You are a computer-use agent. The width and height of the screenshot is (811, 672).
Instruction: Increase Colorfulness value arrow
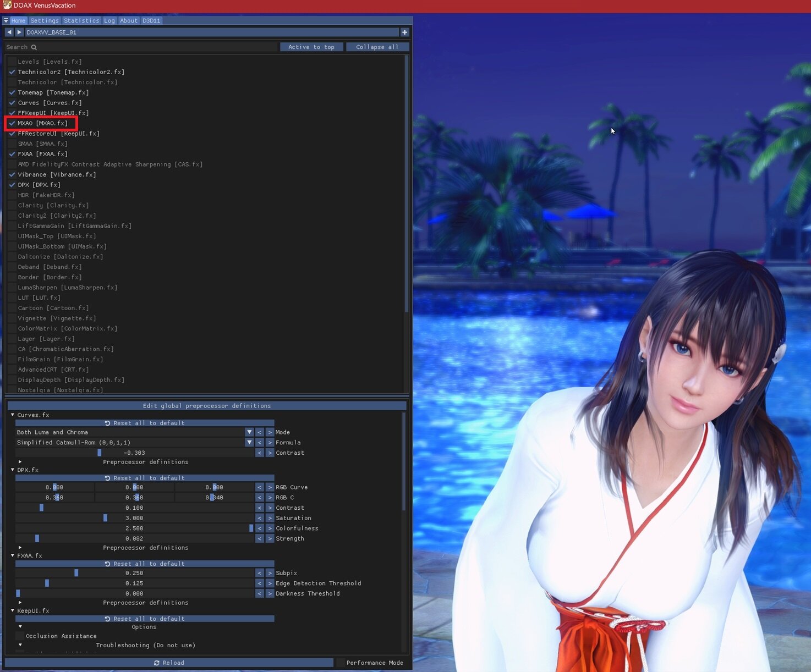click(270, 528)
